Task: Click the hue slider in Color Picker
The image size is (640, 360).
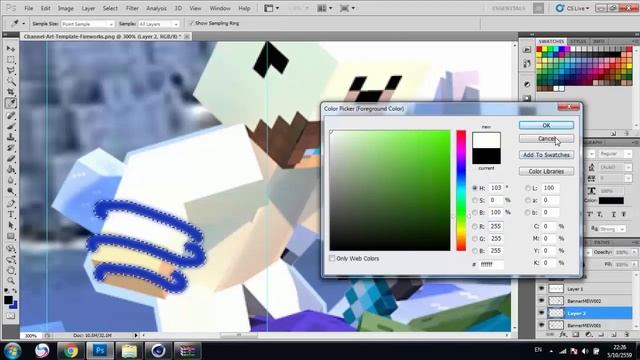Action: tap(461, 191)
